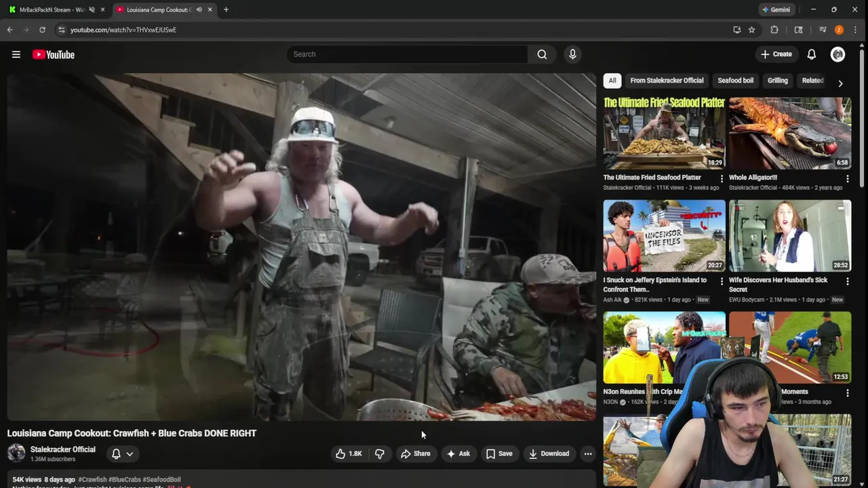
Task: Open options for The Ultimate Fried Seafood Platter
Action: (x=722, y=179)
